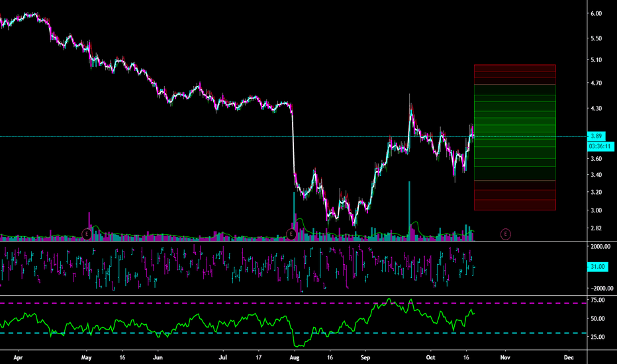Viewport: 617px width, 364px height.
Task: Select the cyan dashed RSI lower band line
Action: pyautogui.click(x=293, y=334)
